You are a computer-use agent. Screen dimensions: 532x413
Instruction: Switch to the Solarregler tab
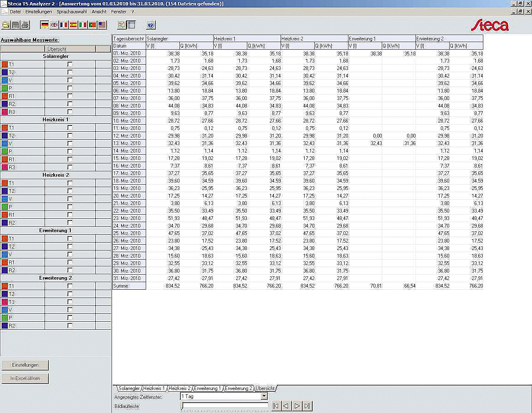[129, 388]
